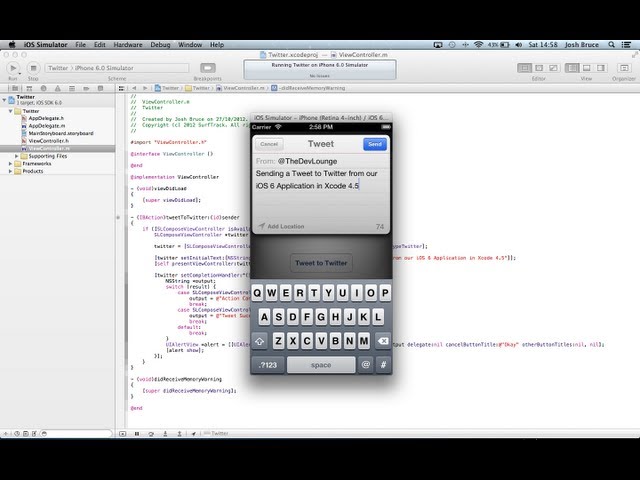Image resolution: width=640 pixels, height=480 pixels.
Task: Click step into in debug bar
Action: (165, 434)
